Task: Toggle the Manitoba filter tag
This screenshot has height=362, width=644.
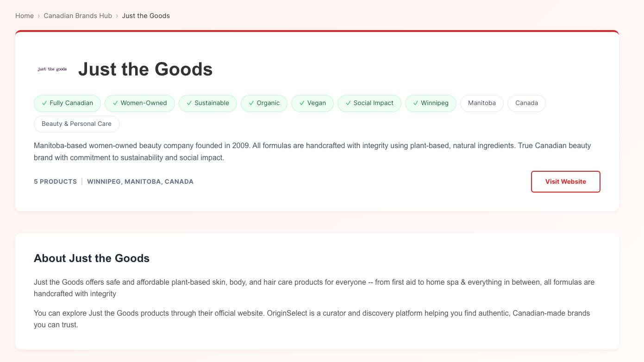Action: click(481, 103)
